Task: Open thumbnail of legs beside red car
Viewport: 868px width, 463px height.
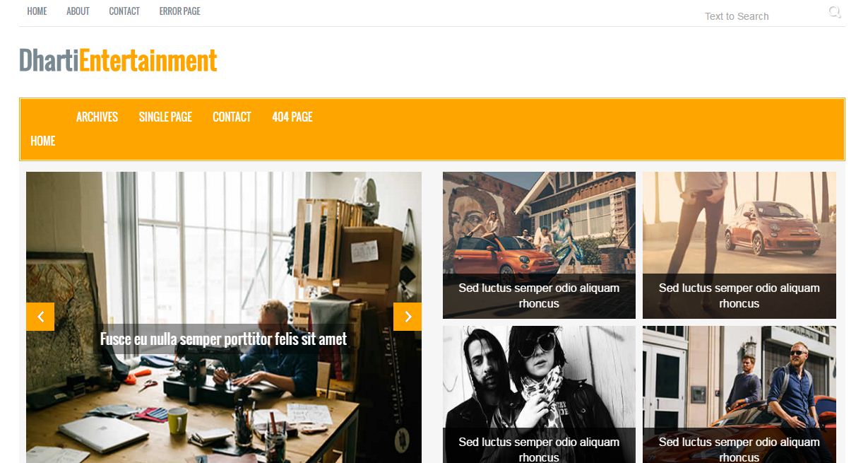Action: (x=739, y=245)
